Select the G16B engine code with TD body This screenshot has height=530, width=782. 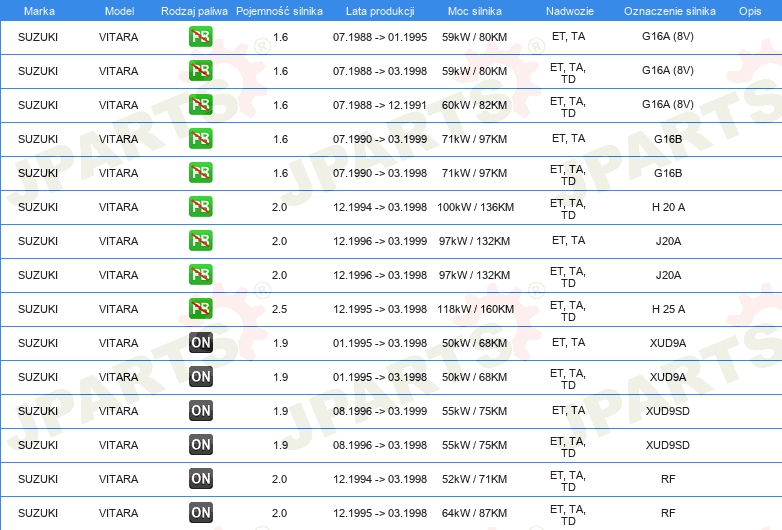pyautogui.click(x=668, y=173)
